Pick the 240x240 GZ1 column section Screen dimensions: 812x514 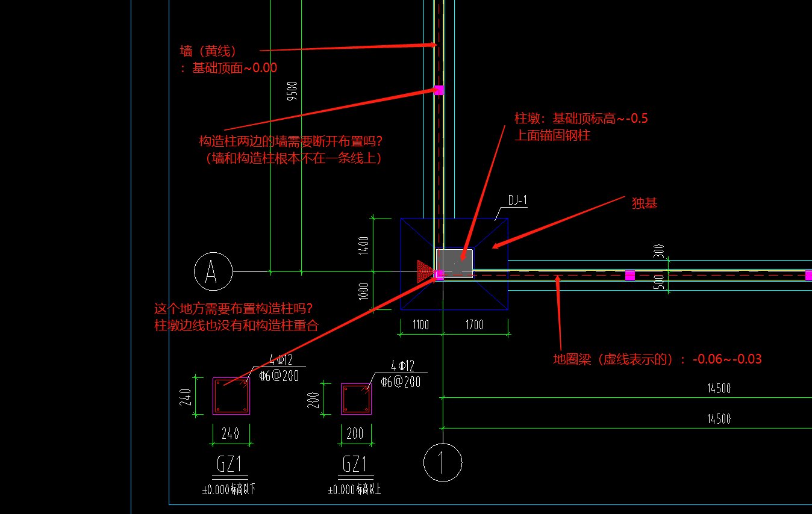click(x=231, y=396)
